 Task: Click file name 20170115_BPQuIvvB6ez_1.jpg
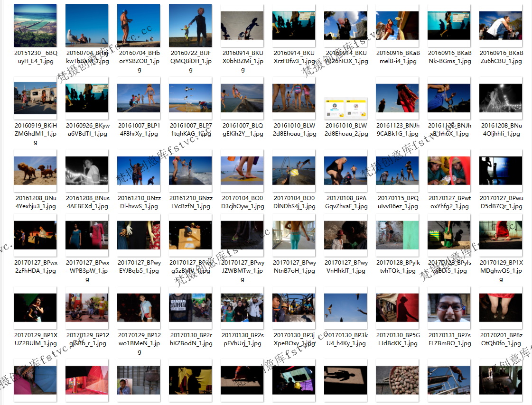click(398, 202)
